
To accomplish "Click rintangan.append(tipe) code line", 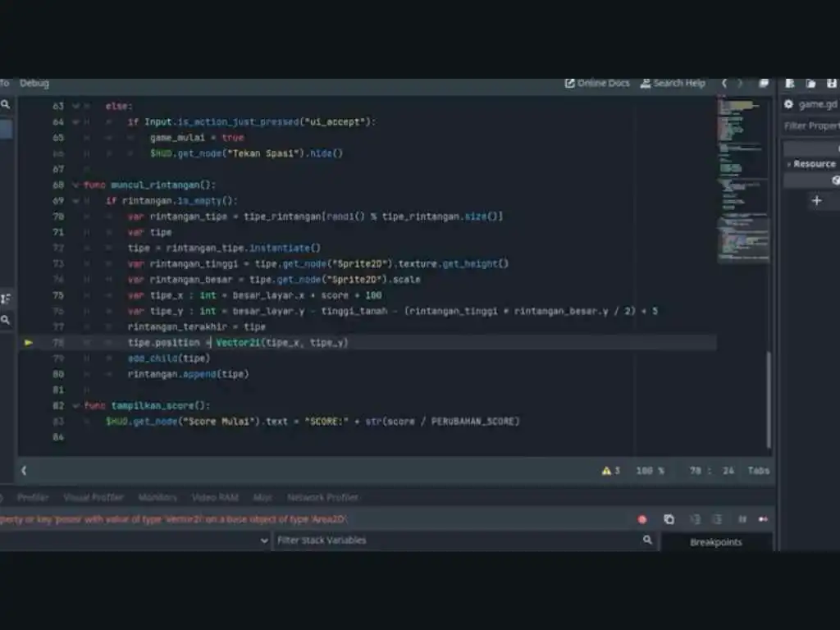I will [188, 374].
